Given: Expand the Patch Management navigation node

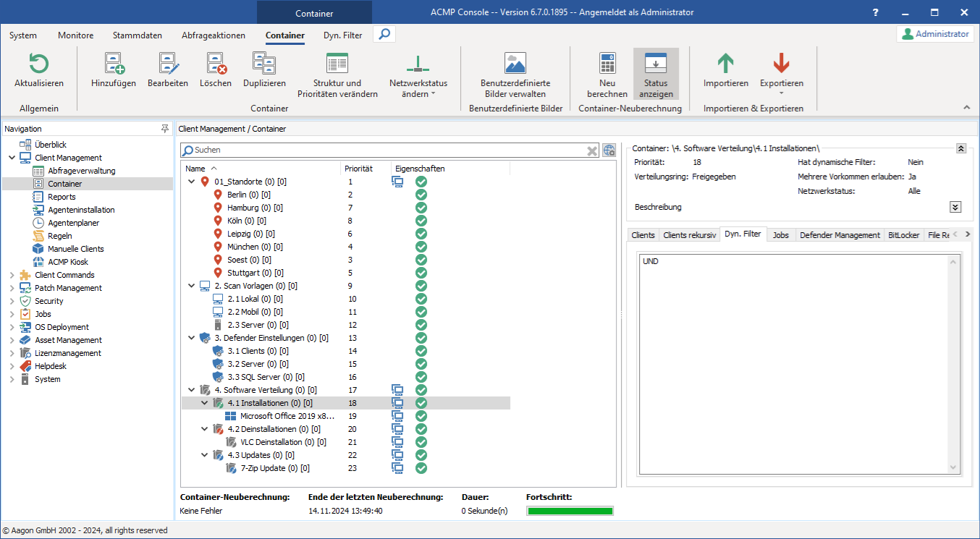Looking at the screenshot, I should (12, 288).
